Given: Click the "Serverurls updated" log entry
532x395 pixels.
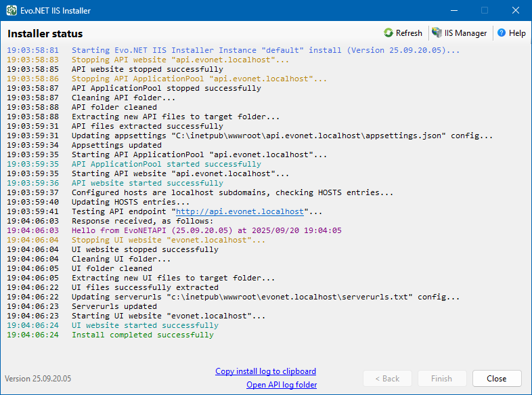Looking at the screenshot, I should [114, 306].
